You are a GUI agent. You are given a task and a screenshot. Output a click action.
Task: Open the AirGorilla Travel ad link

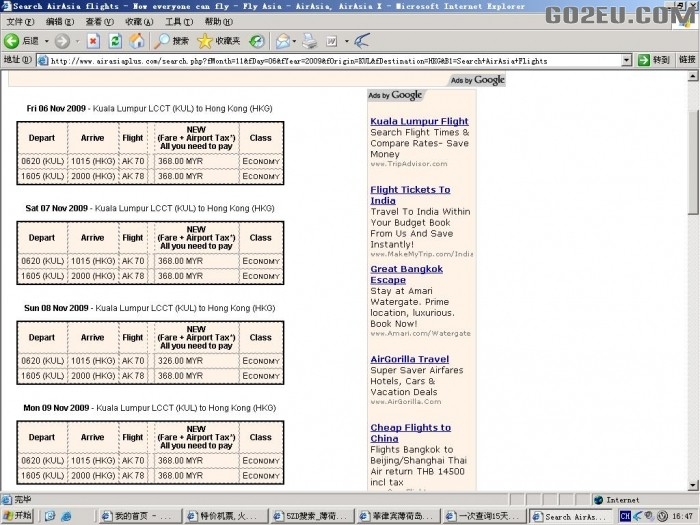[x=409, y=359]
